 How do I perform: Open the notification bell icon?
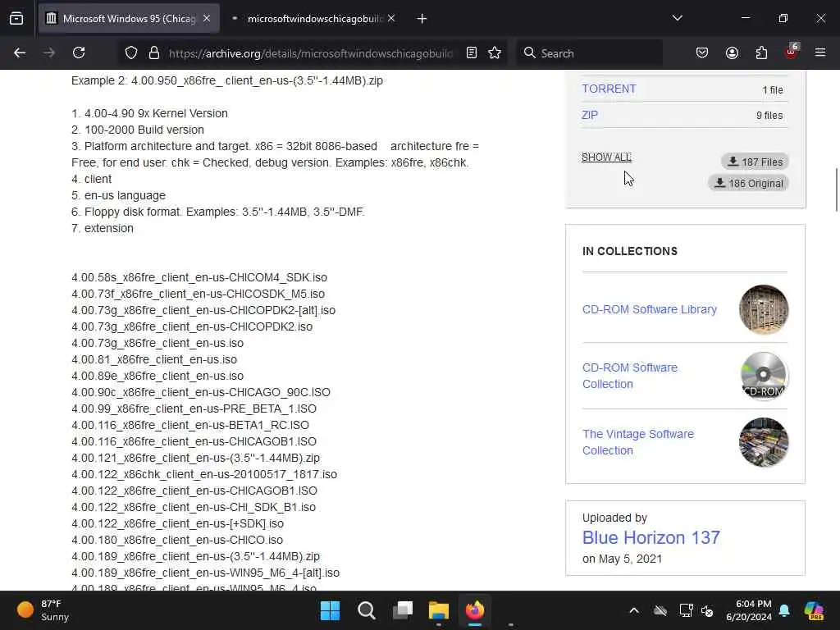(x=784, y=610)
